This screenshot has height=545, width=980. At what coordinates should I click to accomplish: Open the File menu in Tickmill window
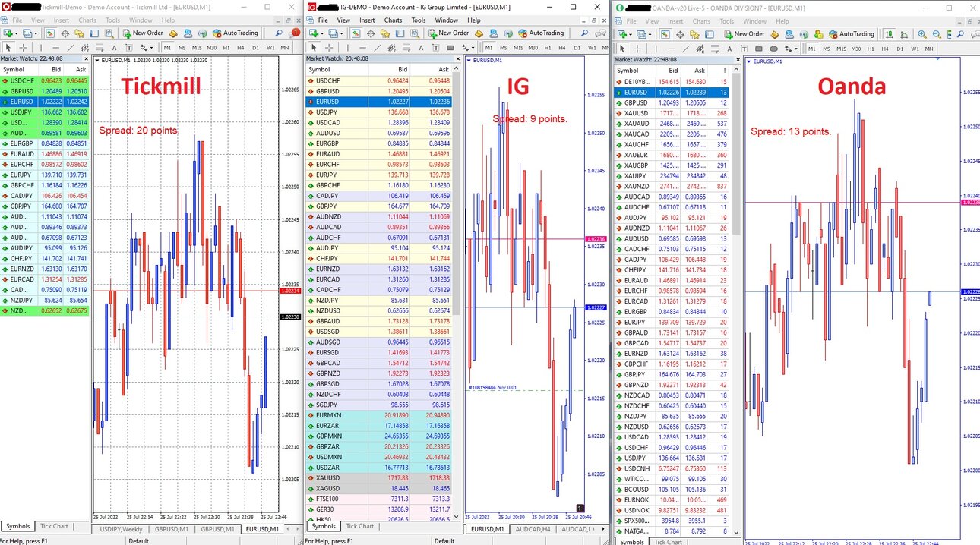point(17,20)
